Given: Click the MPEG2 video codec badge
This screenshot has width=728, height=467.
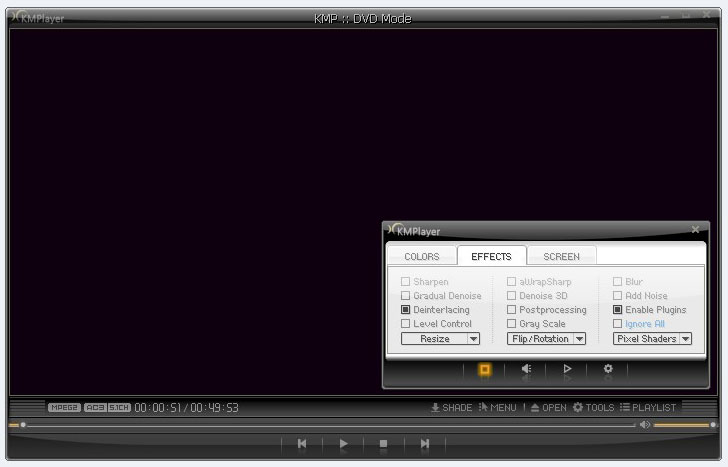Looking at the screenshot, I should coord(64,408).
